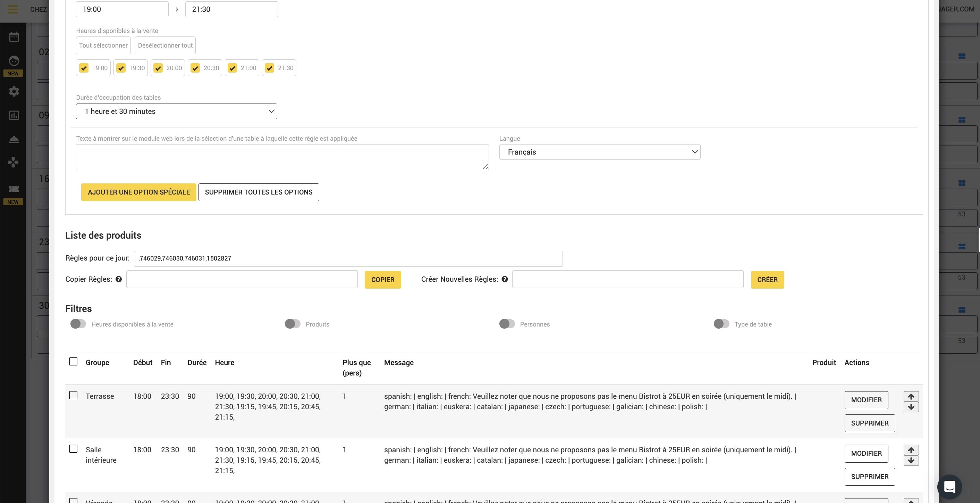Click Ajouter une option spéciale button

click(138, 192)
